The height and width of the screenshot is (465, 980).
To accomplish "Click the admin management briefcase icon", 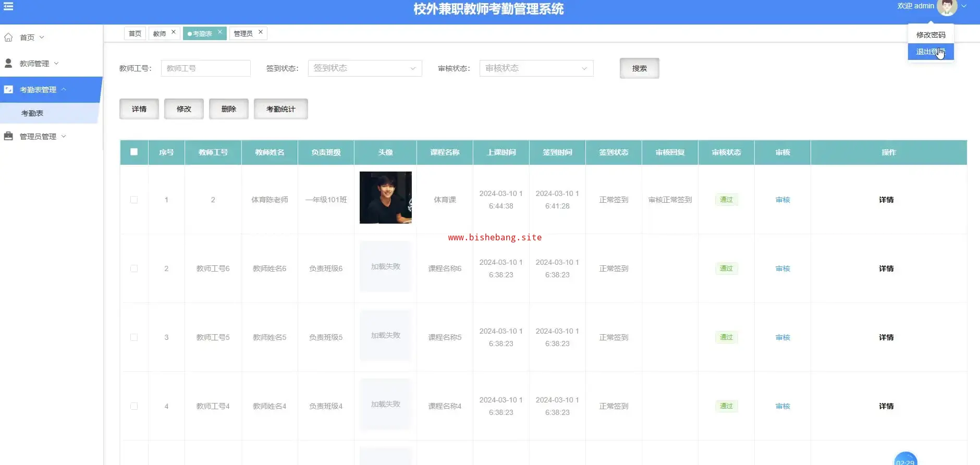I will pos(8,136).
